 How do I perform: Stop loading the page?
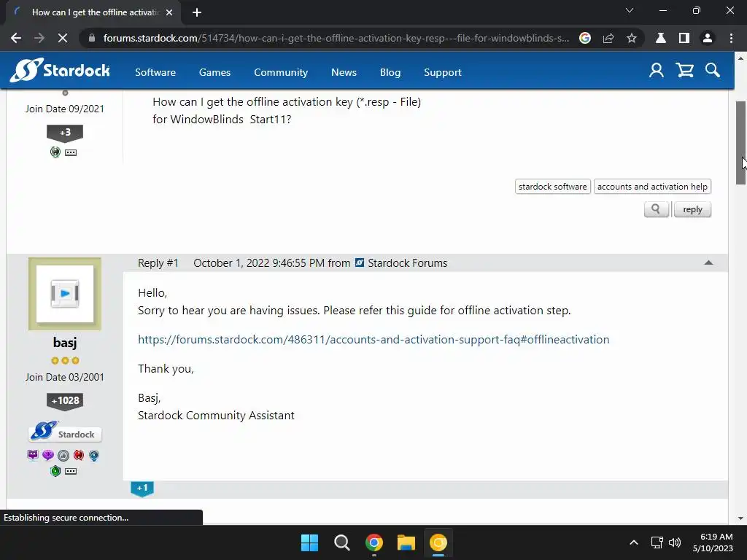(63, 38)
